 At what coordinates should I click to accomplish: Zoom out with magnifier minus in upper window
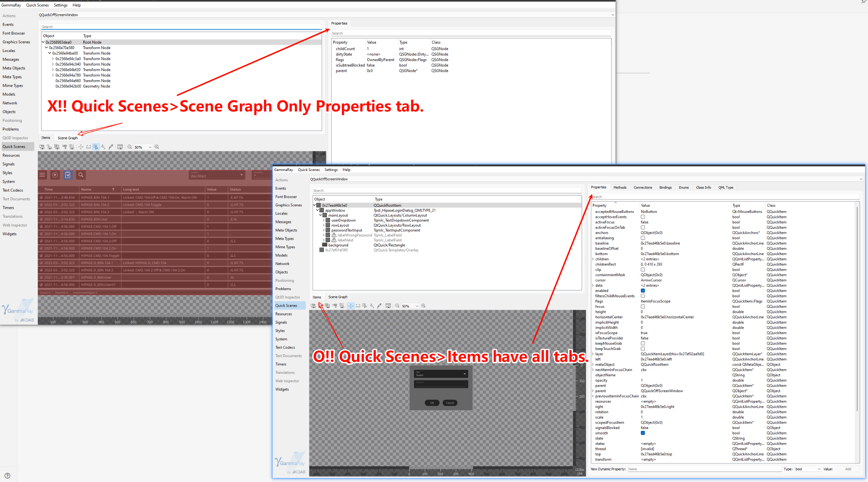click(129, 147)
